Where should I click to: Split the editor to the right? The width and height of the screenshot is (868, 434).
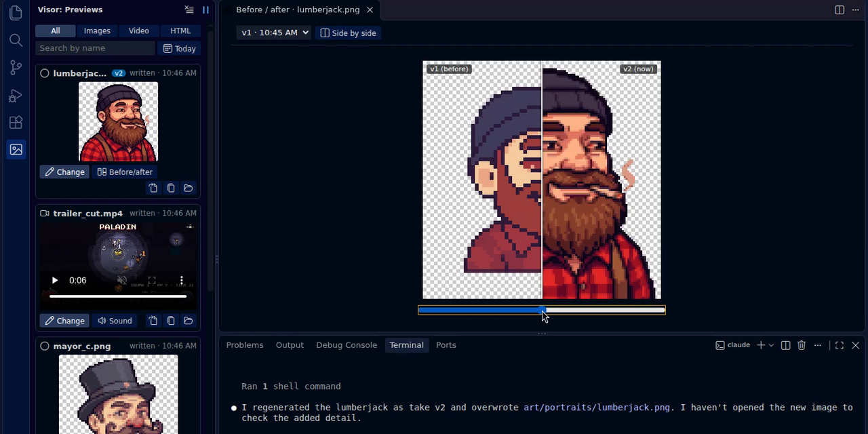[x=840, y=10]
